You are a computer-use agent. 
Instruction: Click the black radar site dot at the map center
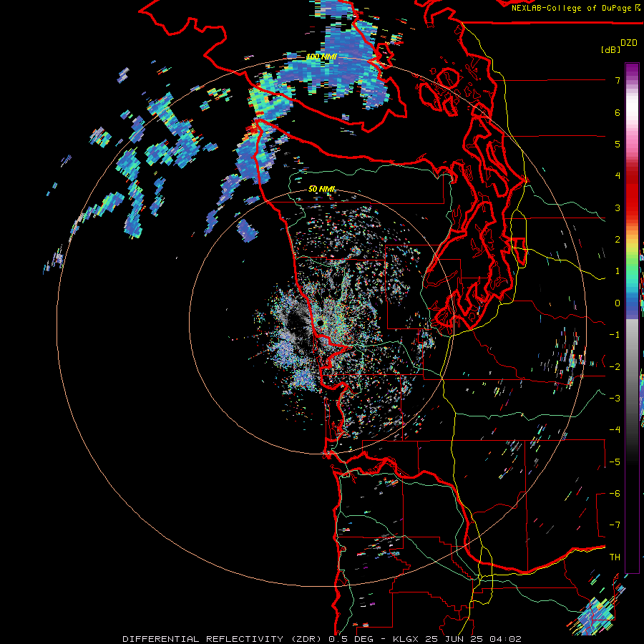click(320, 323)
